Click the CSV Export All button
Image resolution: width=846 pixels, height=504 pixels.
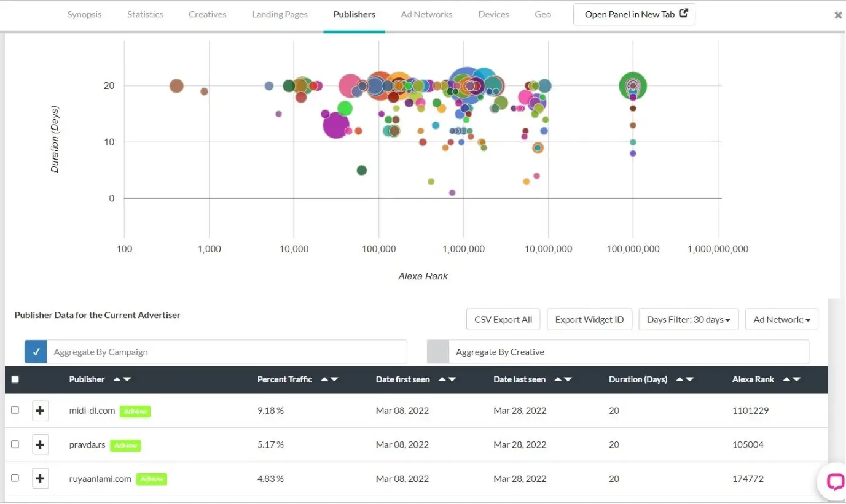(503, 319)
